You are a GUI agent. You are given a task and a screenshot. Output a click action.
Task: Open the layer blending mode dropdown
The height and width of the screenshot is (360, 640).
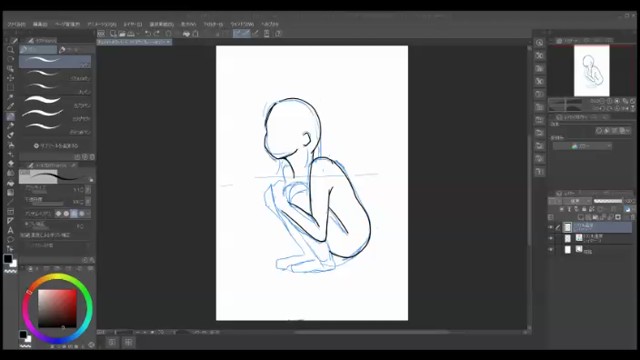point(578,201)
